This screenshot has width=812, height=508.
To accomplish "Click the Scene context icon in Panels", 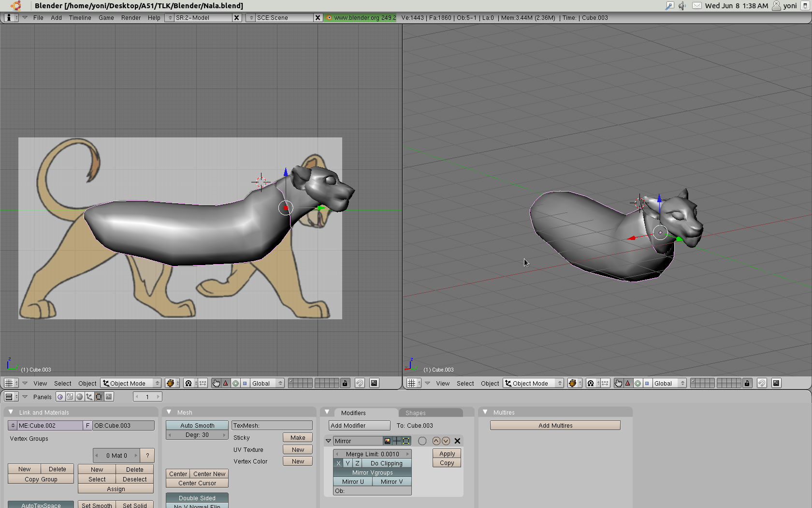I will coord(109,397).
